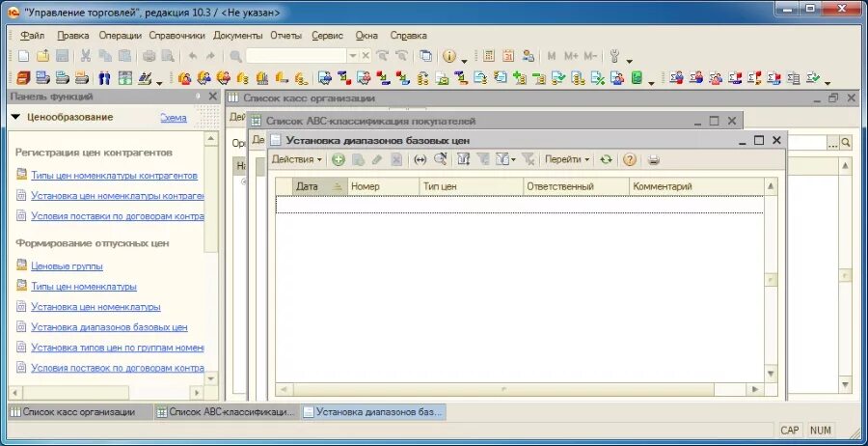Open dropdown arrow at end of reports toolbar

click(x=827, y=83)
